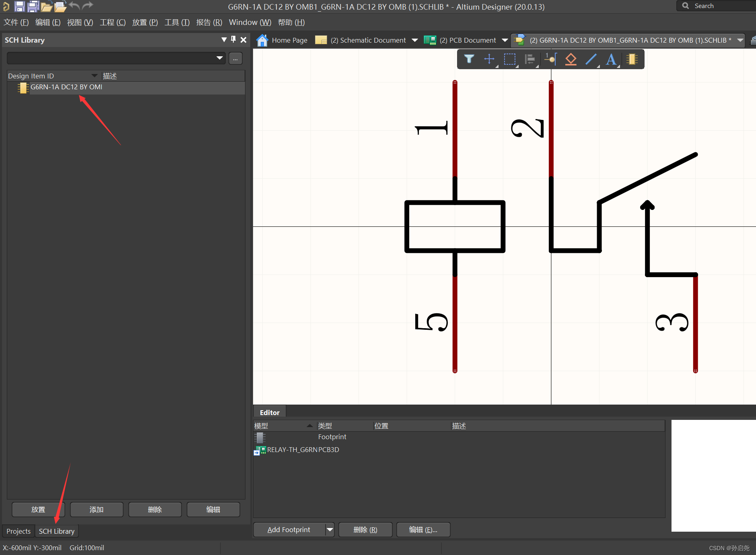Viewport: 756px width, 555px height.
Task: Click the Undo arrow icon
Action: (74, 5)
